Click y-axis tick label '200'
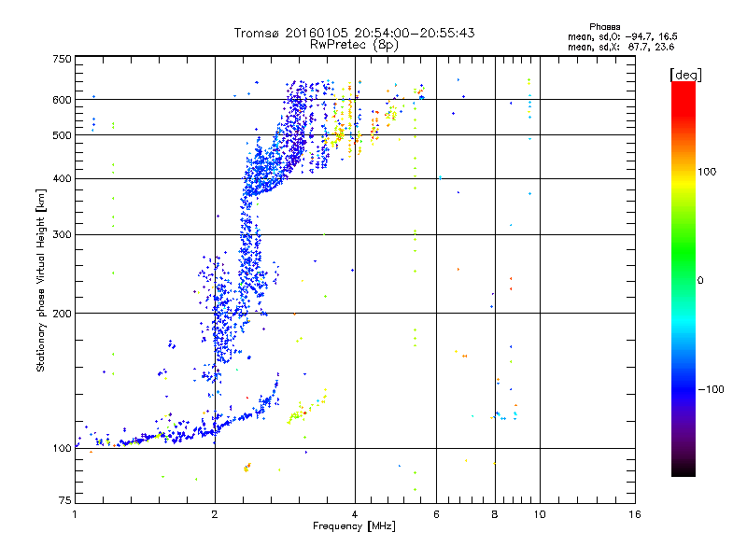 62,314
